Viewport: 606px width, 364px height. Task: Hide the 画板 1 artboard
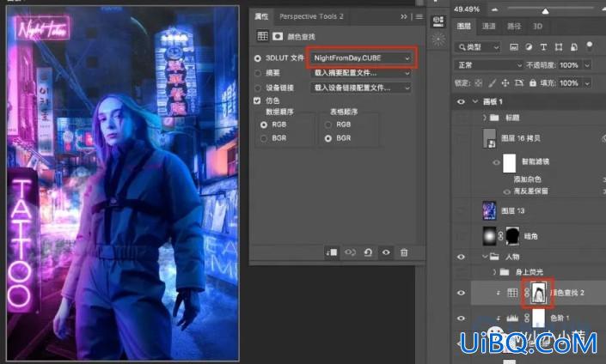pos(461,102)
